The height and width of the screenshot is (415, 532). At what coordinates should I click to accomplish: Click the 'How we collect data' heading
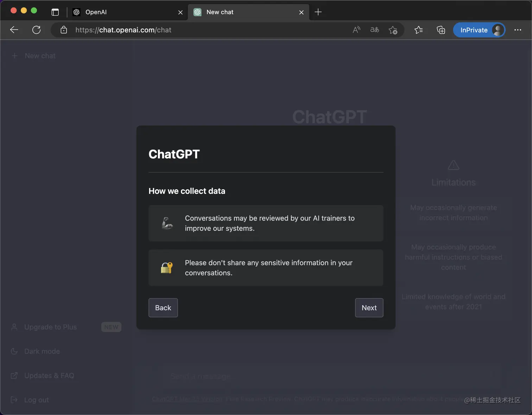pos(187,191)
